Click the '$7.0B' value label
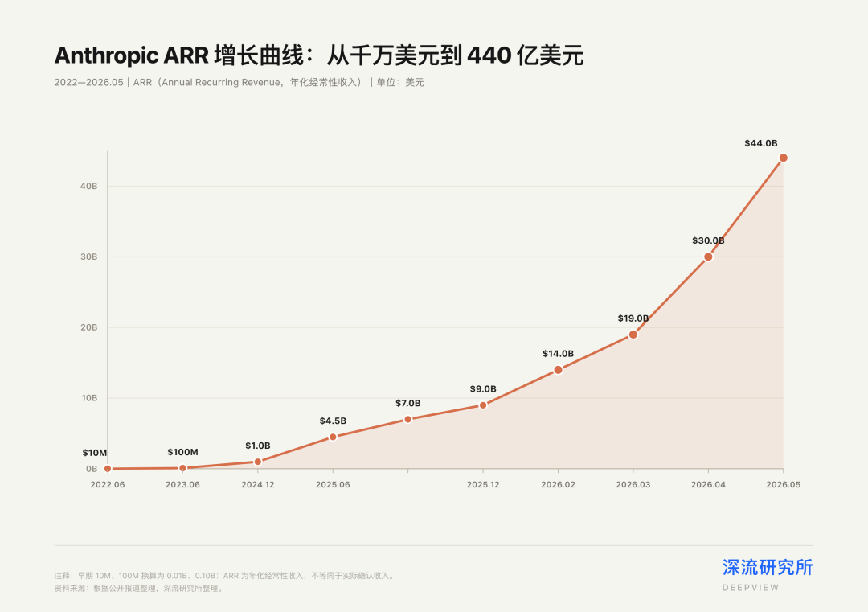Viewport: 868px width, 612px height. point(408,403)
